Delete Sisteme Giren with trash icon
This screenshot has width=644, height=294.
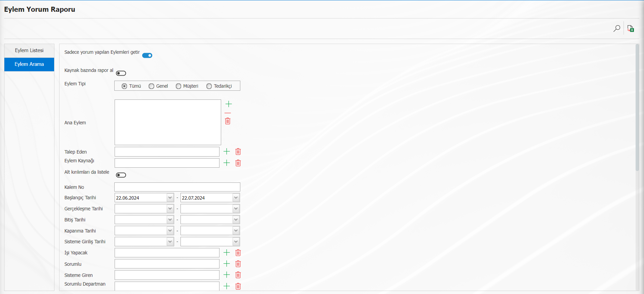(x=238, y=275)
